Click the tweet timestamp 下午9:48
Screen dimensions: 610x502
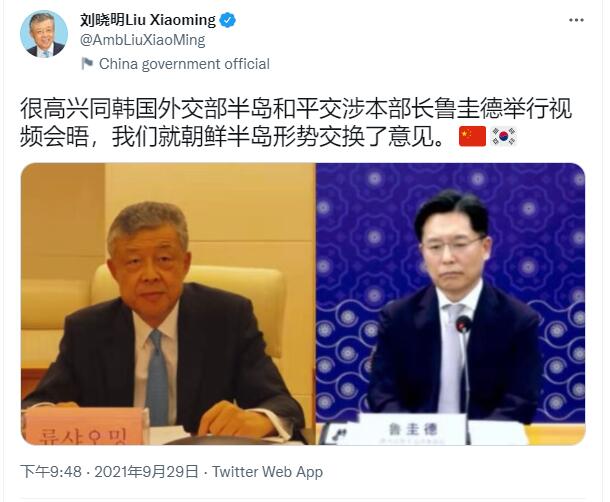click(x=51, y=472)
